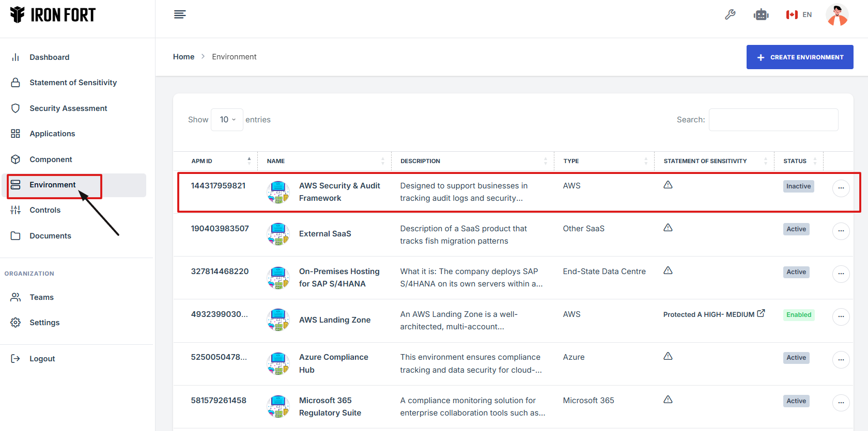Go to Security Assessment in sidebar

point(68,108)
